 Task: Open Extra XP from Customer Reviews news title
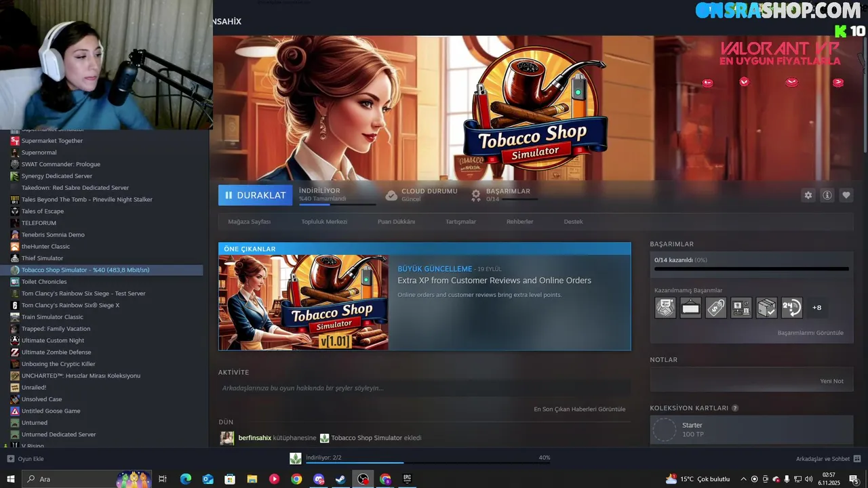coord(494,281)
